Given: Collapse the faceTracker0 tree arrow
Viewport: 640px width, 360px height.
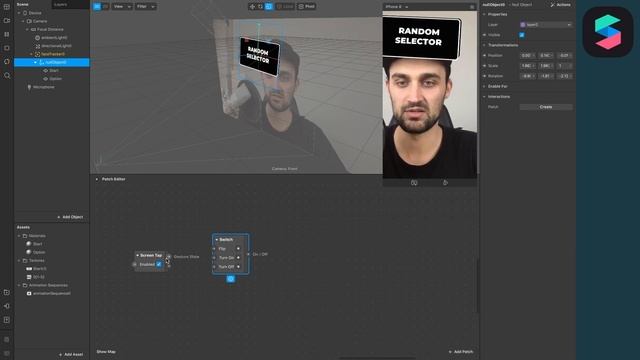Looking at the screenshot, I should 31,54.
